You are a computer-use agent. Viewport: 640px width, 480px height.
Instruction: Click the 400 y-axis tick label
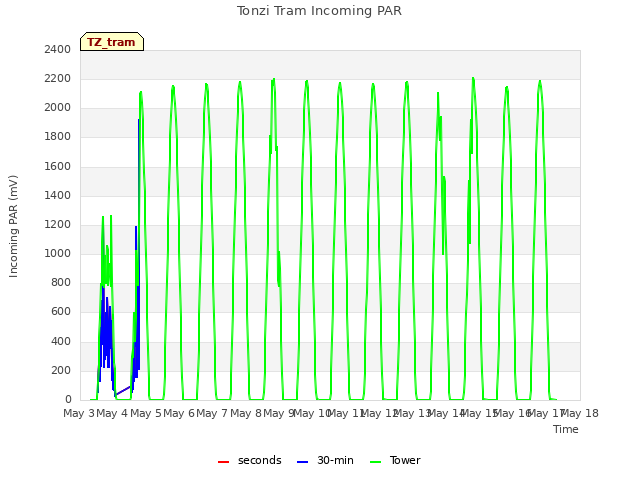(61, 342)
